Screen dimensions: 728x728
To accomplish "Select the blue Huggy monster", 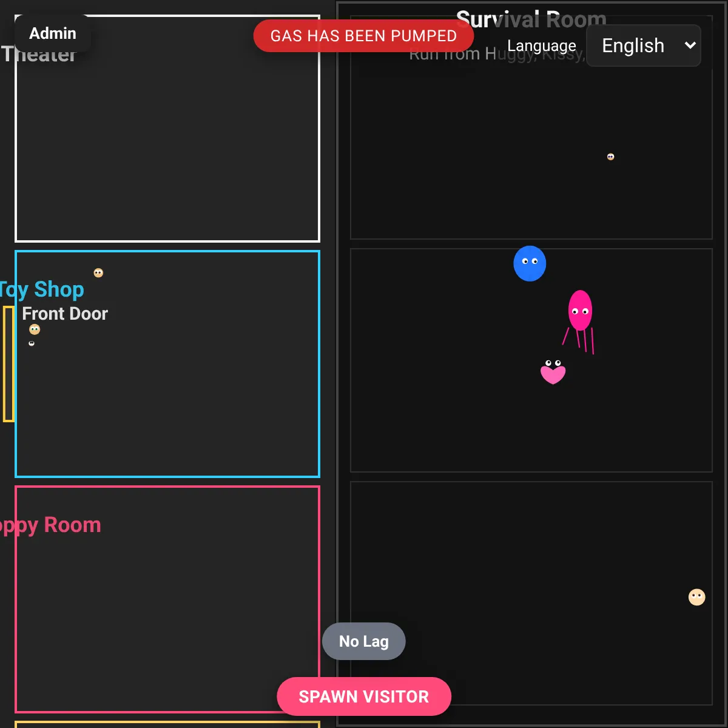I will (x=530, y=263).
